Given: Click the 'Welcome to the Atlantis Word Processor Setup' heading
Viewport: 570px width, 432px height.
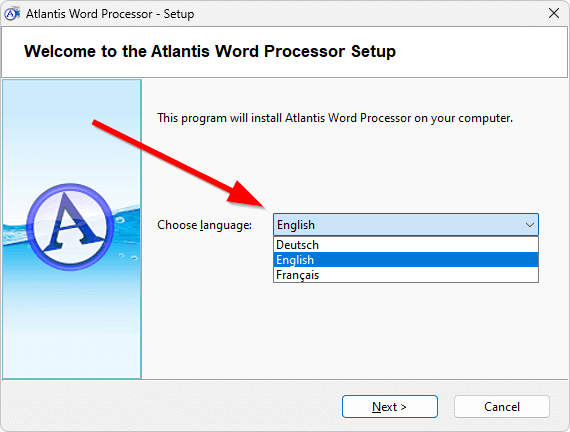Looking at the screenshot, I should (x=210, y=51).
